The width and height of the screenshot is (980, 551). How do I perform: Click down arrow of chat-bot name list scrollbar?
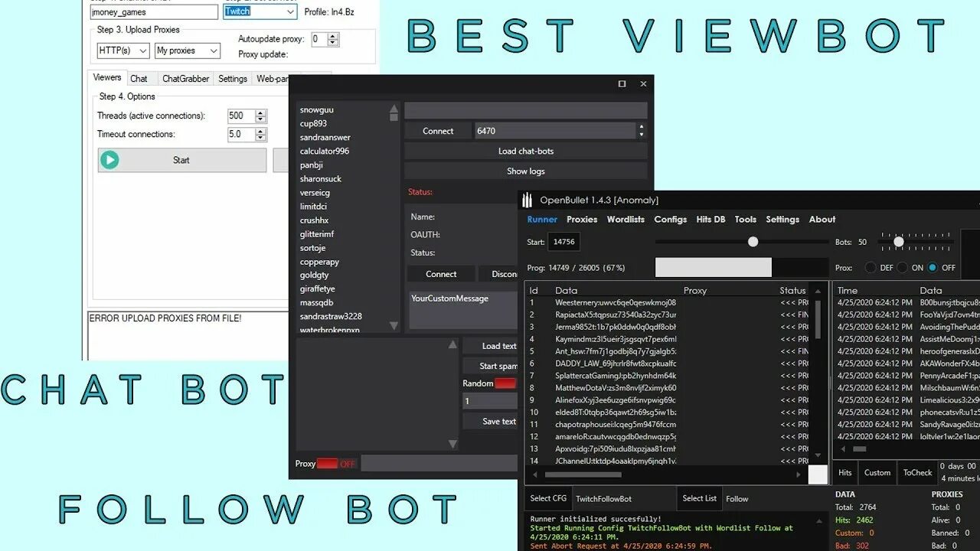pos(394,326)
